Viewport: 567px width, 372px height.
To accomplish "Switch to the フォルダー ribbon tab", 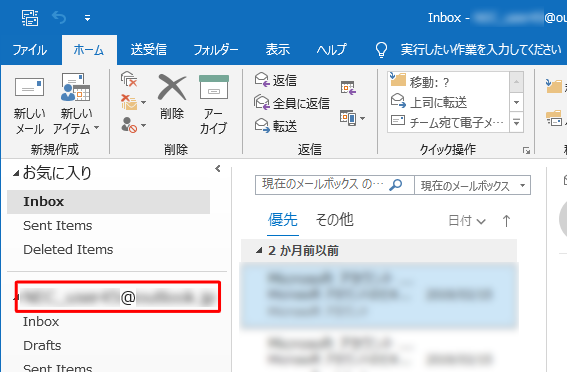I will tap(216, 50).
